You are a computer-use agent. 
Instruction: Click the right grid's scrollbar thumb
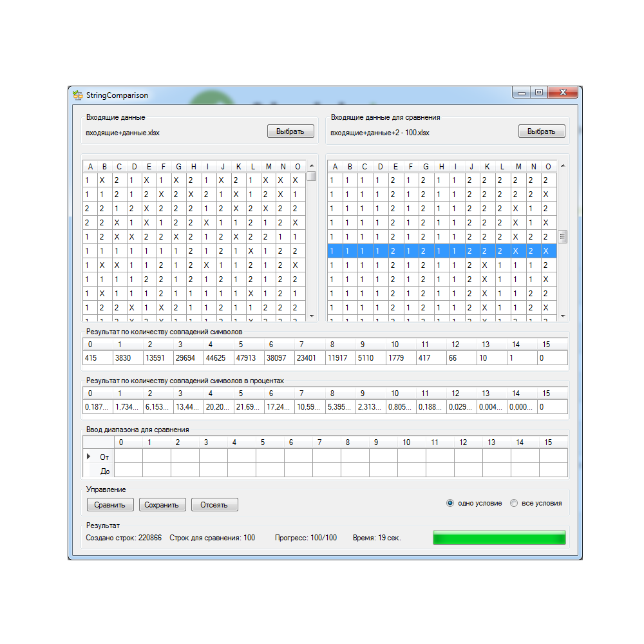(x=562, y=236)
